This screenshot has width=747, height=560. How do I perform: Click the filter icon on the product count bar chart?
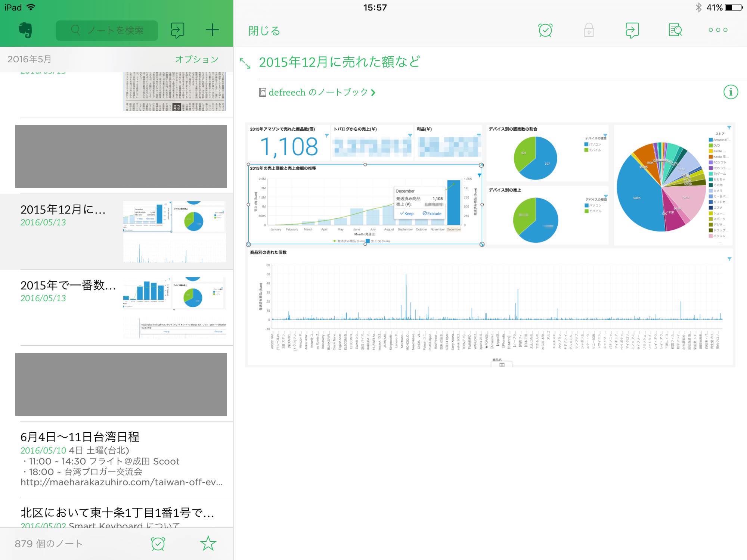click(x=729, y=259)
